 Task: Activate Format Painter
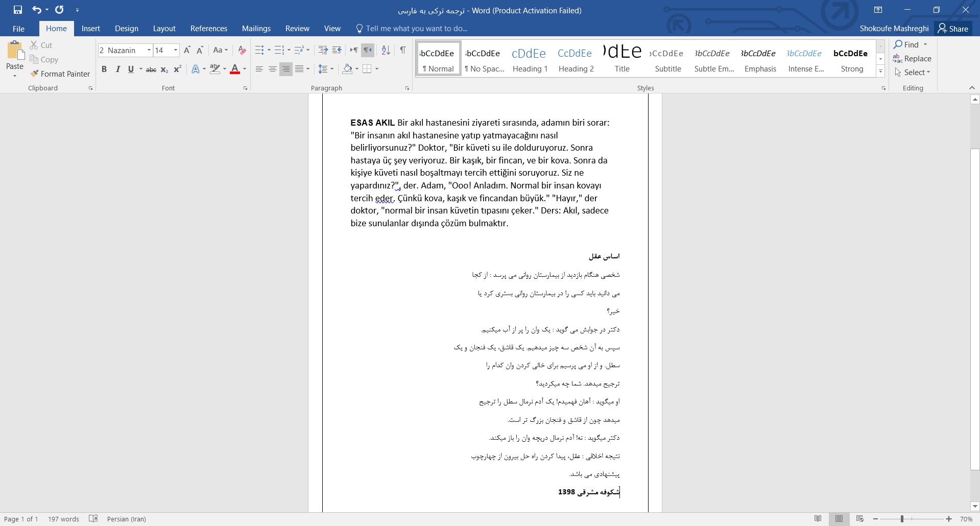pyautogui.click(x=60, y=74)
